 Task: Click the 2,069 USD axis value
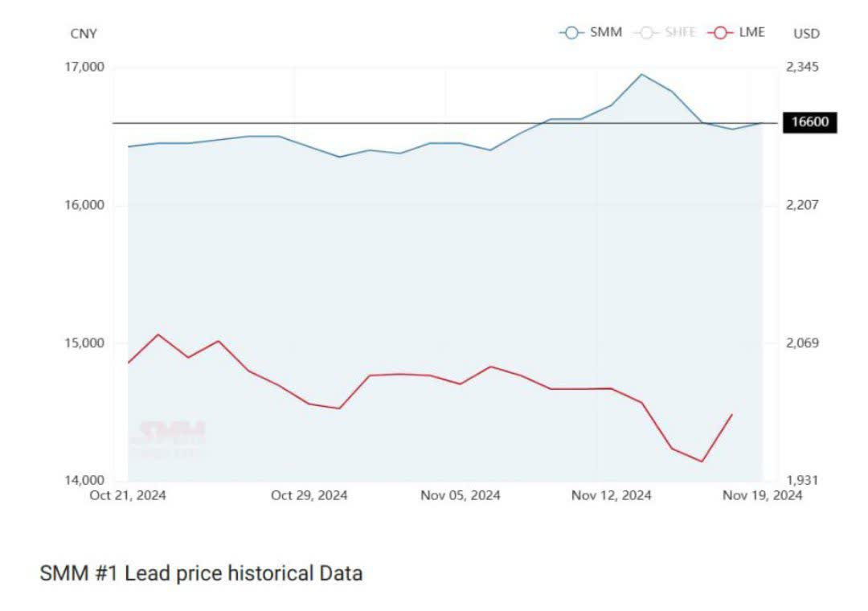[802, 343]
